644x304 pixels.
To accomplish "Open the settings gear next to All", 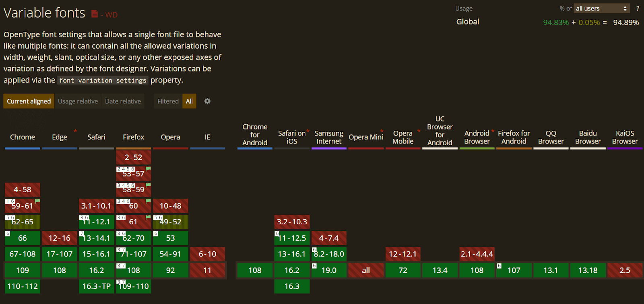I will point(207,101).
